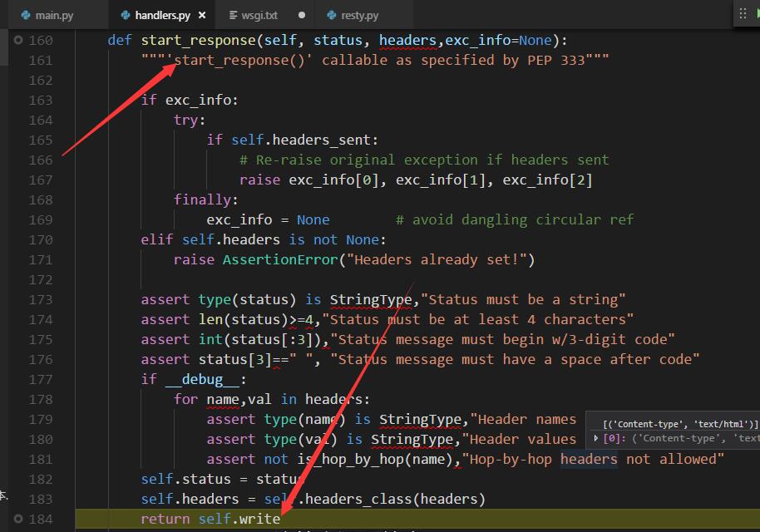Click the debug toolbar drag handle dots
The height and width of the screenshot is (532, 760).
coord(743,13)
